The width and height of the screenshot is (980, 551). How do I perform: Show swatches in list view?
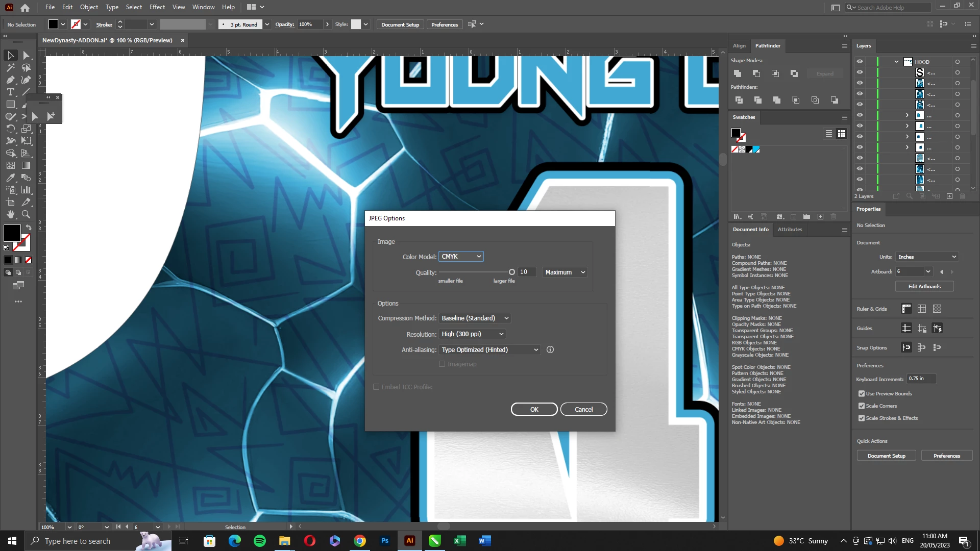829,134
